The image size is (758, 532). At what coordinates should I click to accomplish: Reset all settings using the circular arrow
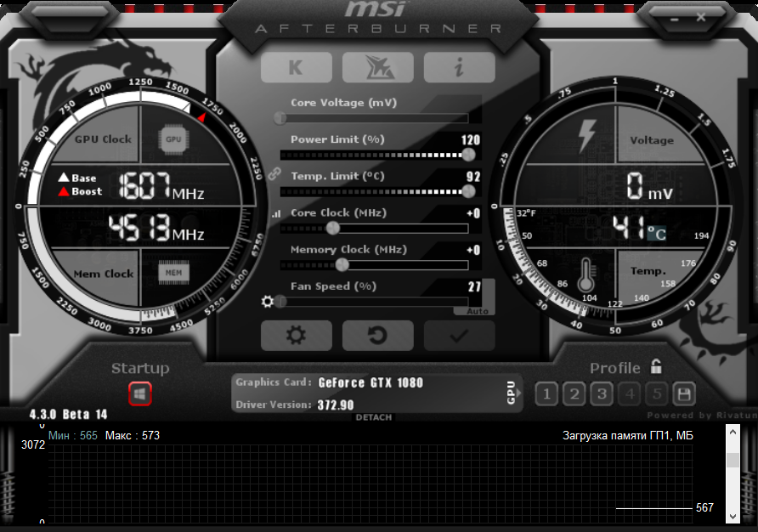point(377,335)
